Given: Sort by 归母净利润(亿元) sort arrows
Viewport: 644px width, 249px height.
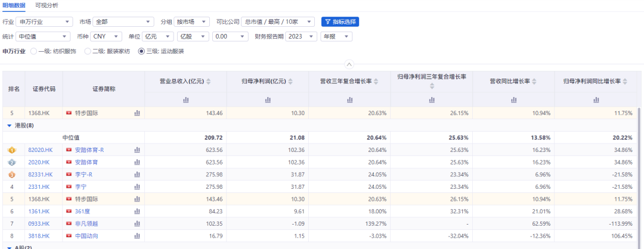Looking at the screenshot, I should (x=291, y=82).
